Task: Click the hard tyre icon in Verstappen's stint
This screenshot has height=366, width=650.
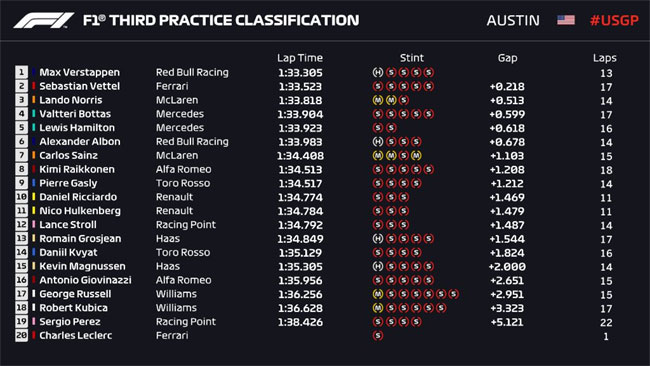Action: point(378,73)
